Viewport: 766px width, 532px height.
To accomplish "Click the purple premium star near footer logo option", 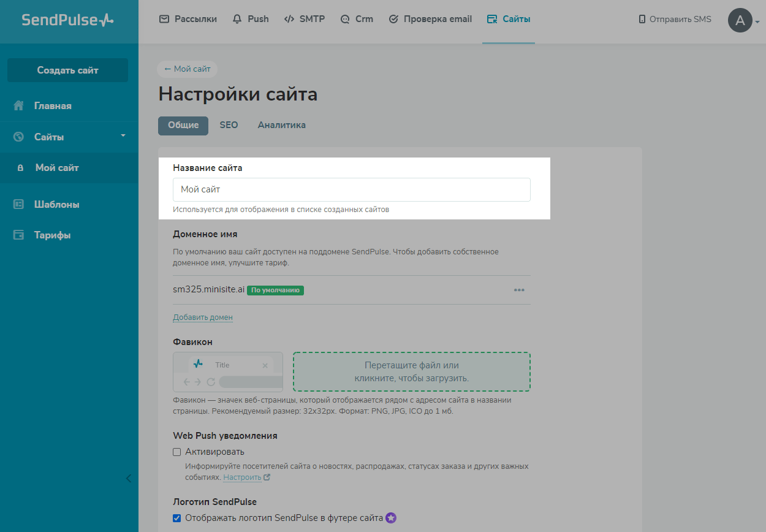I will pos(391,518).
